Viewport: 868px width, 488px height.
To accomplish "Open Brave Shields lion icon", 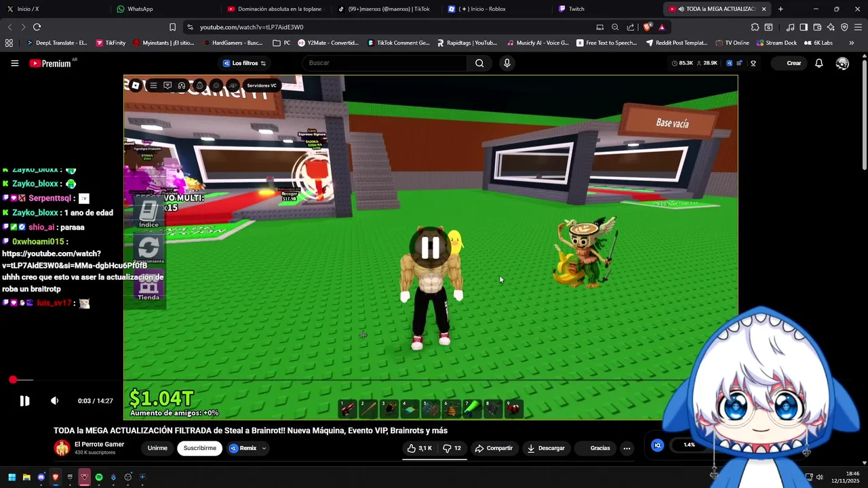I will pyautogui.click(x=648, y=27).
